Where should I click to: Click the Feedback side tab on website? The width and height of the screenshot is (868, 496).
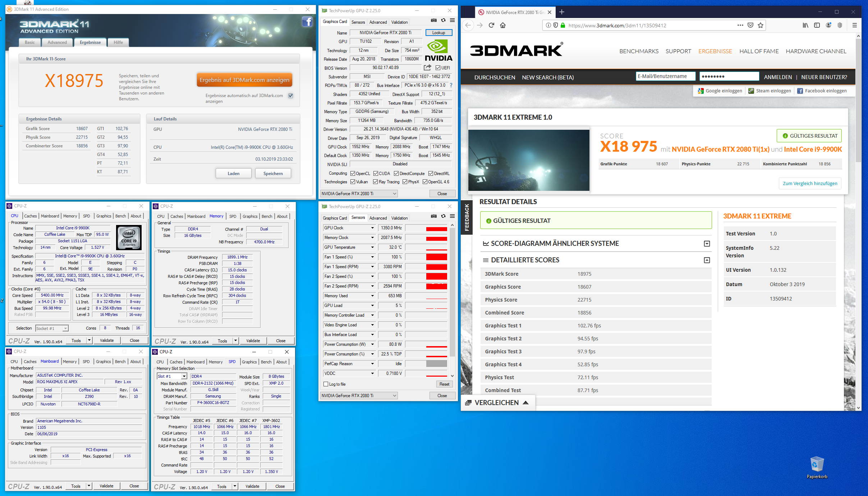(x=467, y=217)
